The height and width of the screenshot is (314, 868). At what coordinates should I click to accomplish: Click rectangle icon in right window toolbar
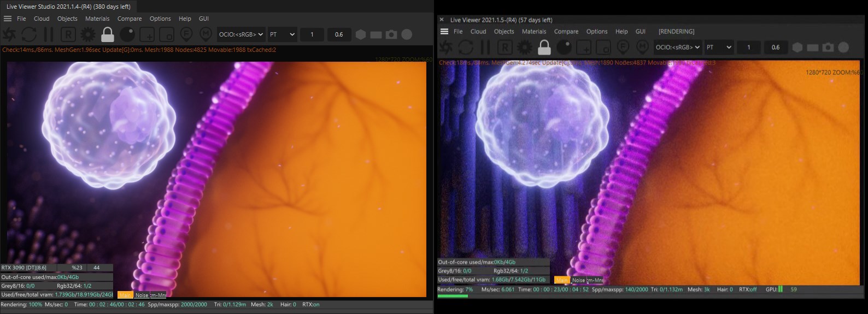[813, 48]
